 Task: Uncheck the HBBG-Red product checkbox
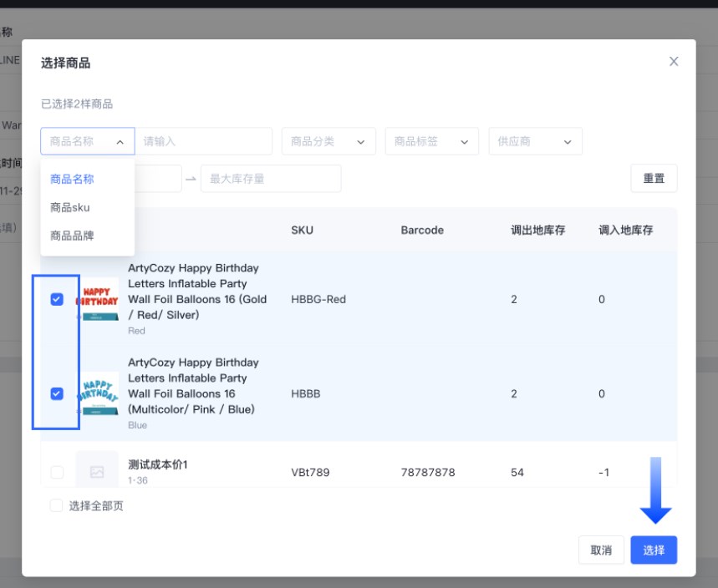pos(55,299)
